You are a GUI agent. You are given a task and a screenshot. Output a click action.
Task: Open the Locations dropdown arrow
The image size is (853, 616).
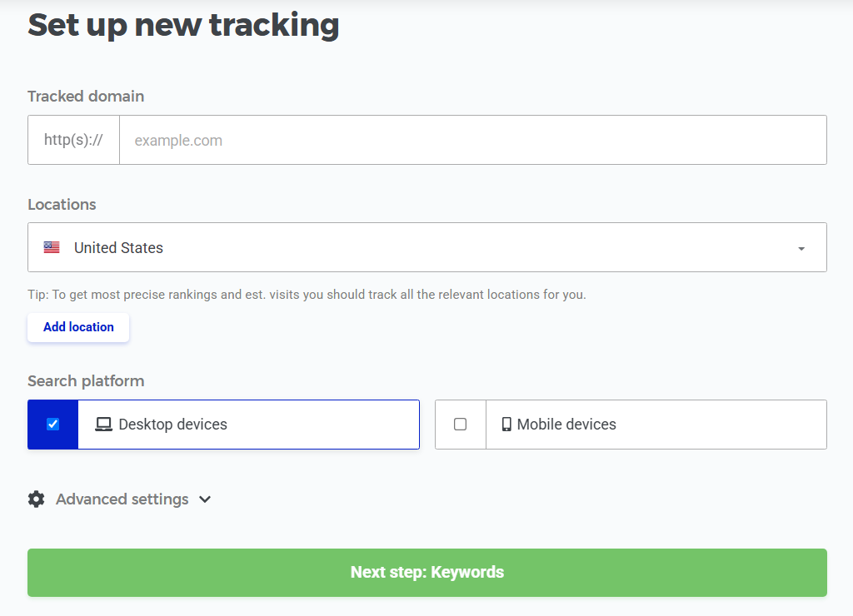click(x=801, y=248)
